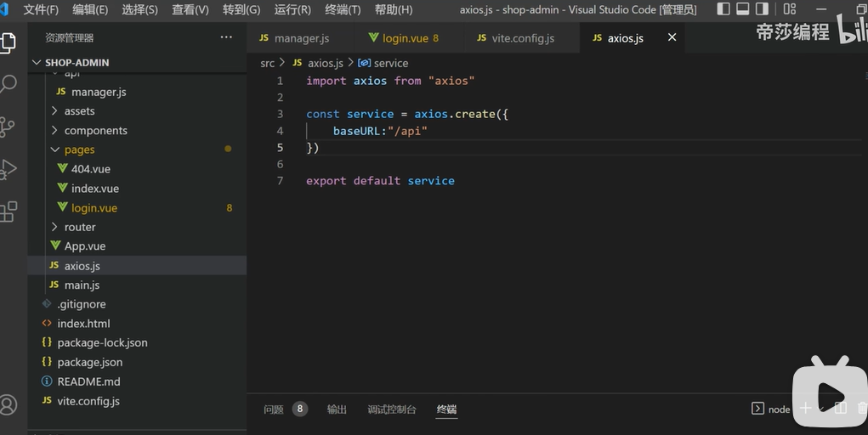868x435 pixels.
Task: Toggle bottom panel layout button
Action: coord(742,9)
